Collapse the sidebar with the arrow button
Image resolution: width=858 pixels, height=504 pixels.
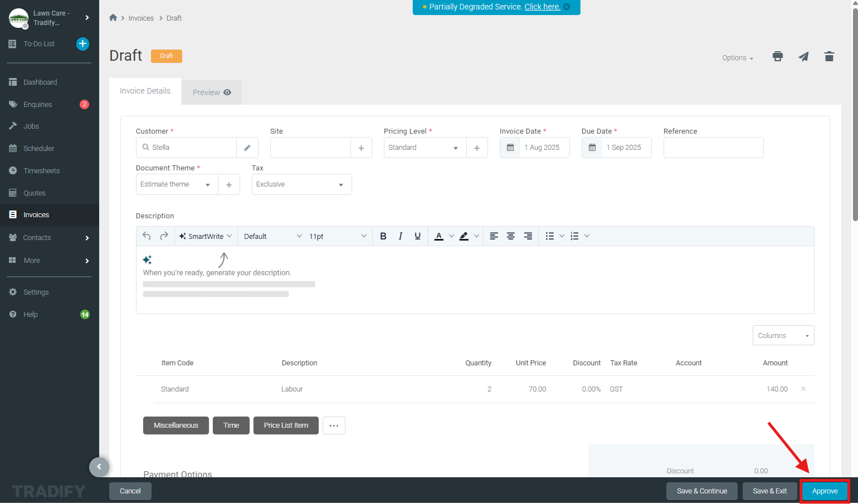tap(99, 467)
